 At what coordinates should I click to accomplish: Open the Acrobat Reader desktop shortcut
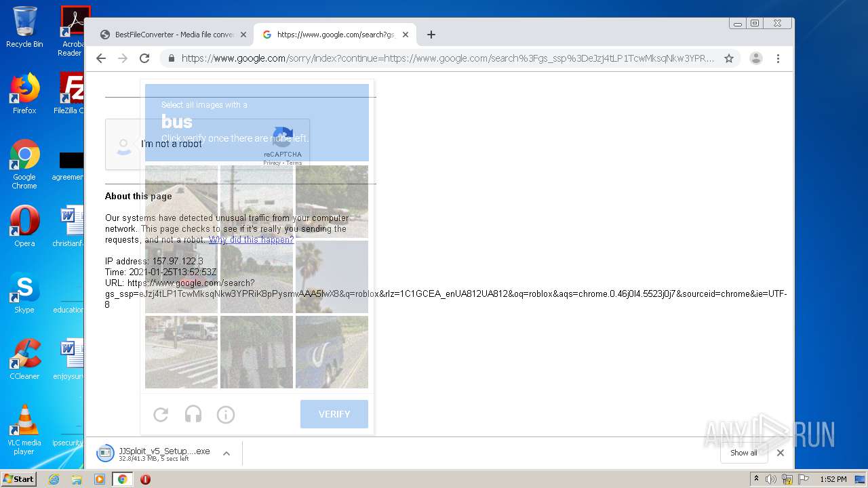pos(73,31)
